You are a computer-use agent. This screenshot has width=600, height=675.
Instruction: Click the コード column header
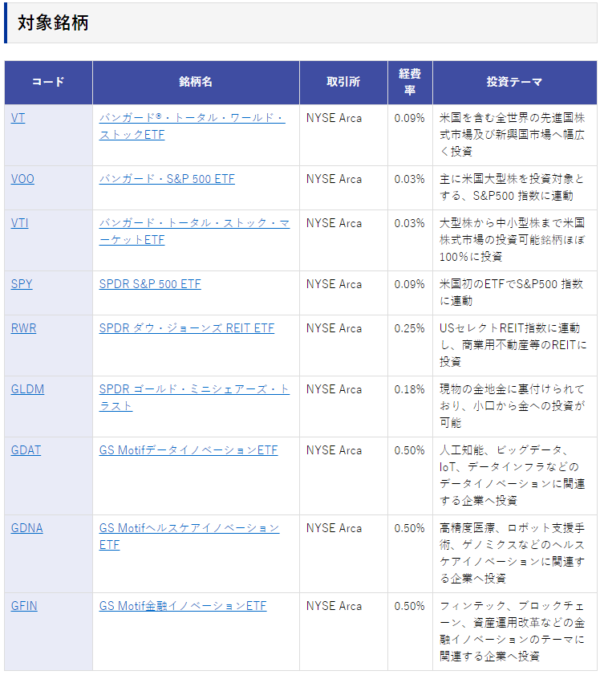pos(48,82)
